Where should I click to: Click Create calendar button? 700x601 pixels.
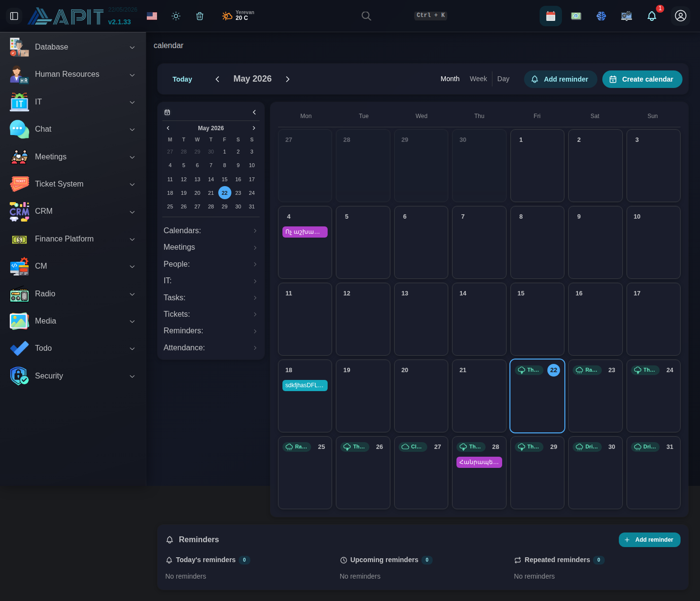click(642, 79)
